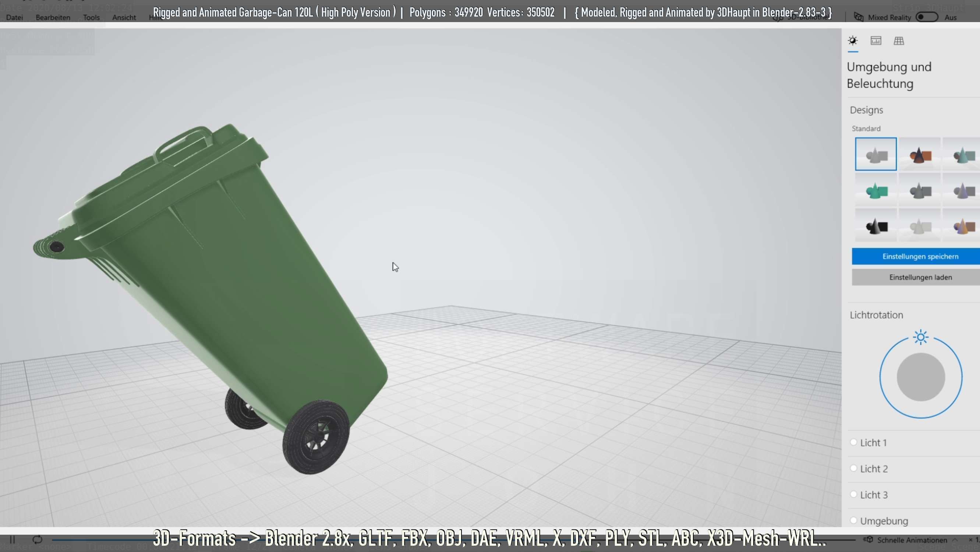
Task: Pause the animation playback
Action: [x=12, y=540]
